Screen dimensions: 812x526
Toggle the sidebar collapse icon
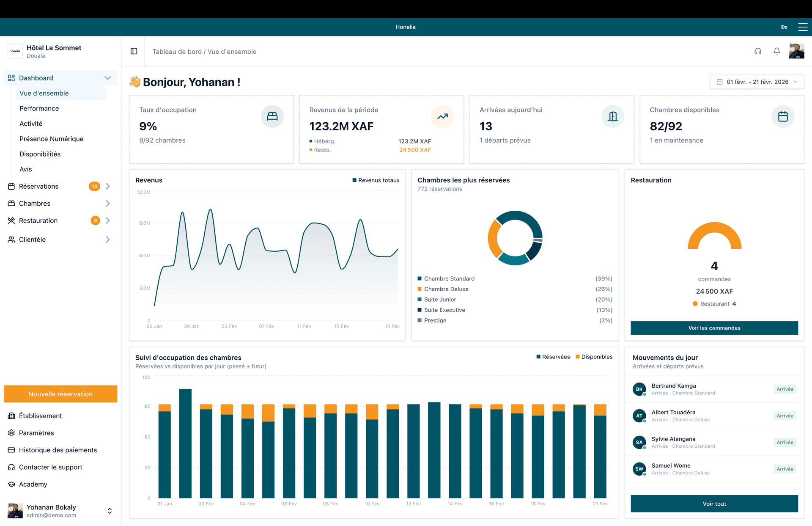(134, 51)
